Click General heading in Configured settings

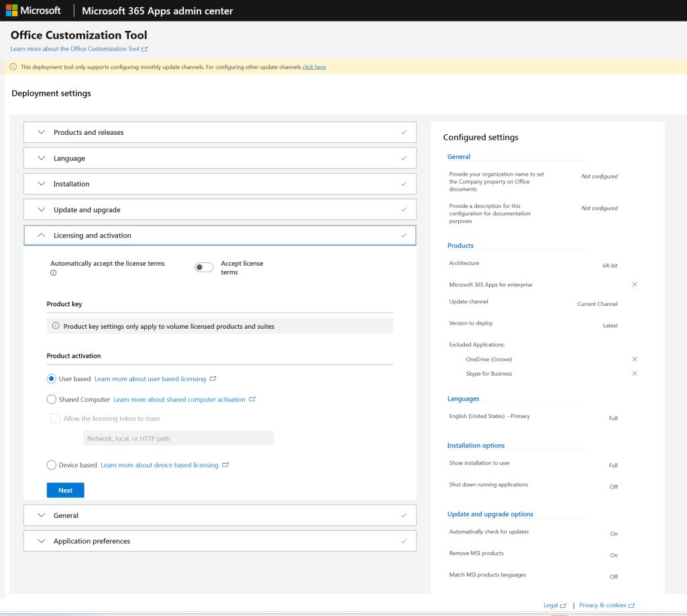coord(459,156)
